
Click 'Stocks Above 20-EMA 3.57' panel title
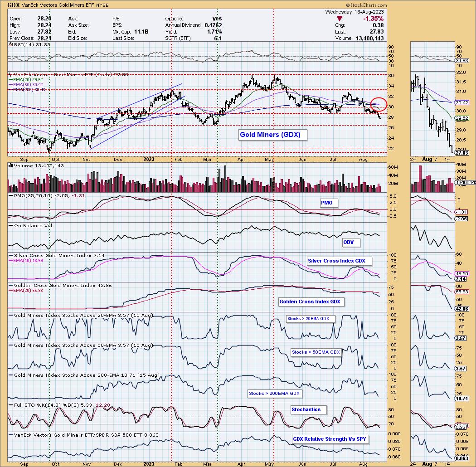81,316
